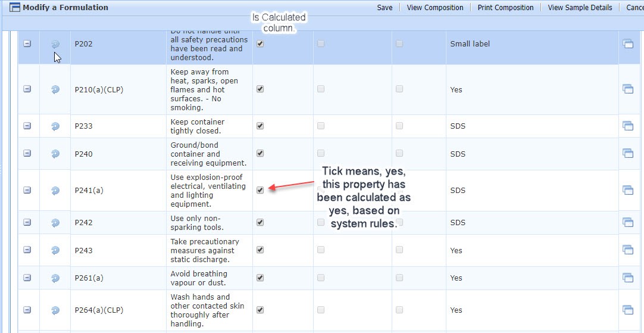The image size is (644, 333).
Task: Collapse the P243 row with the minus button
Action: click(x=27, y=250)
